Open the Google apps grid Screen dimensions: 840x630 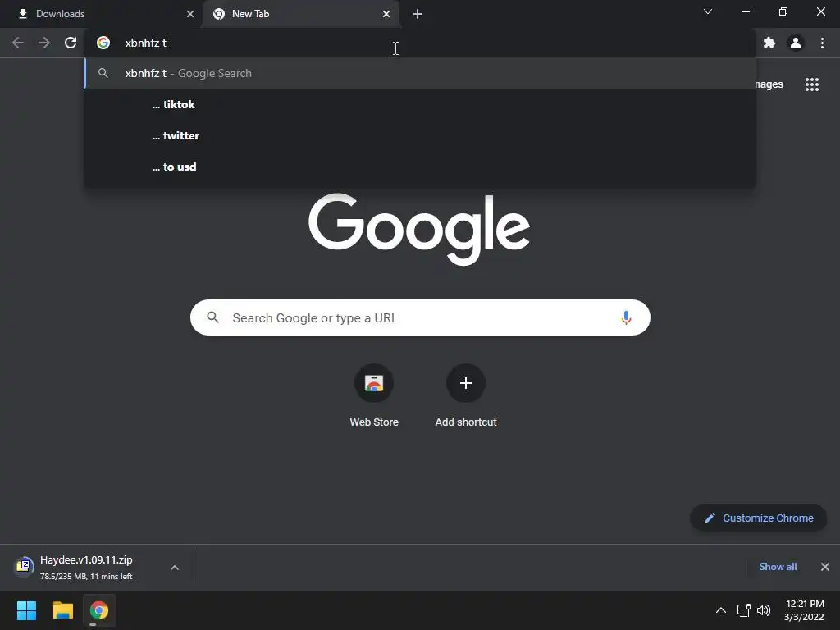point(812,84)
